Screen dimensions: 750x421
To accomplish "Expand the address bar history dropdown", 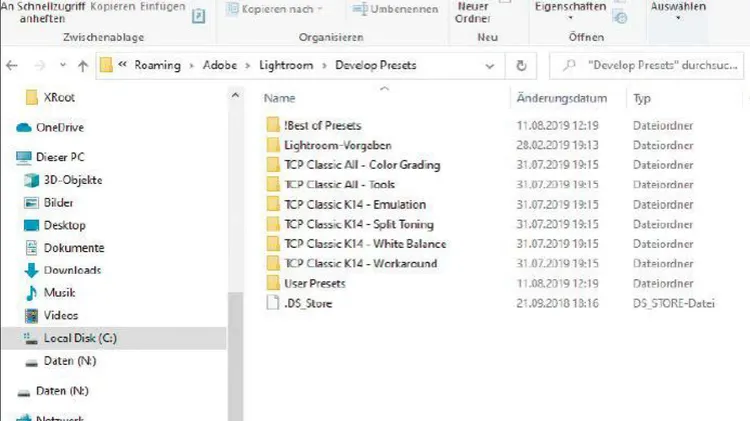I will (x=489, y=66).
